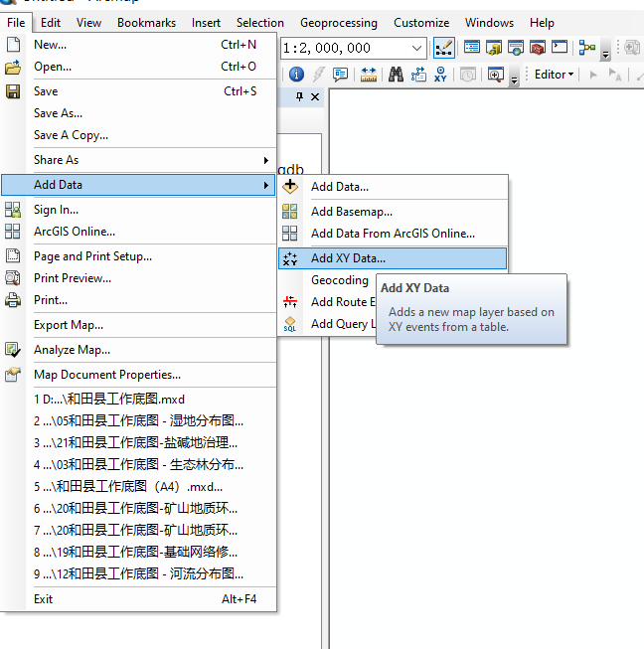The image size is (644, 649).
Task: Click the Add Route Events icon
Action: 290,302
